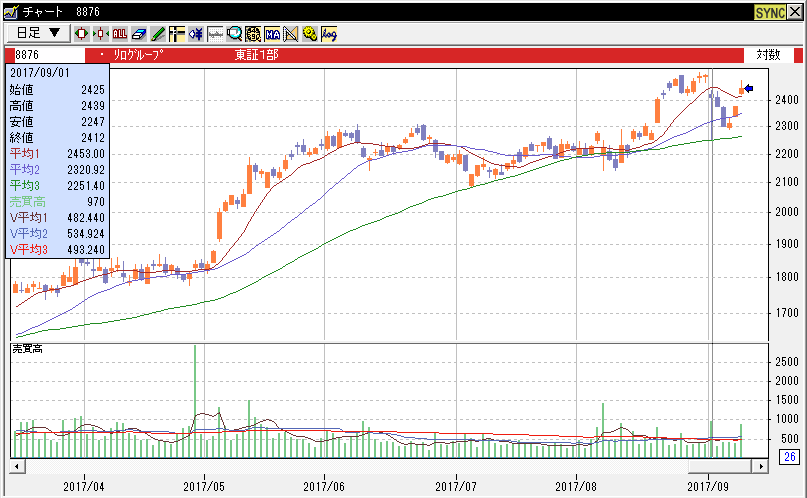The image size is (807, 498).
Task: Close the chart window
Action: (795, 11)
